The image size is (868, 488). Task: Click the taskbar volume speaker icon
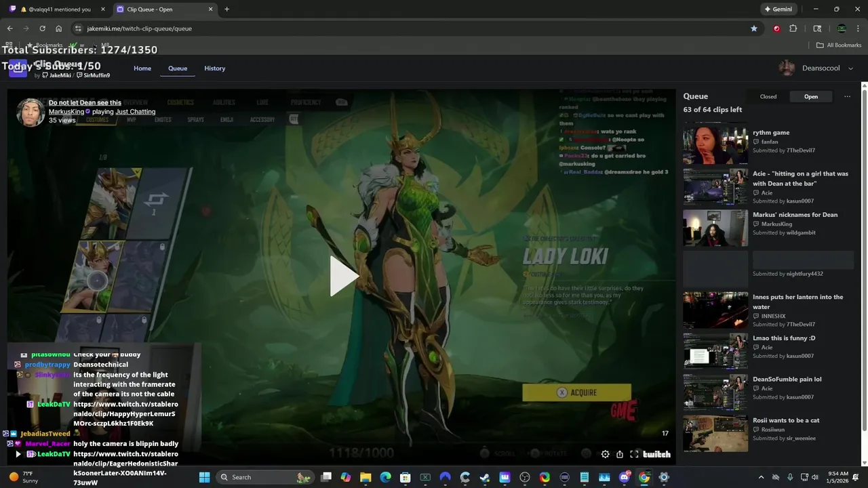pyautogui.click(x=815, y=477)
